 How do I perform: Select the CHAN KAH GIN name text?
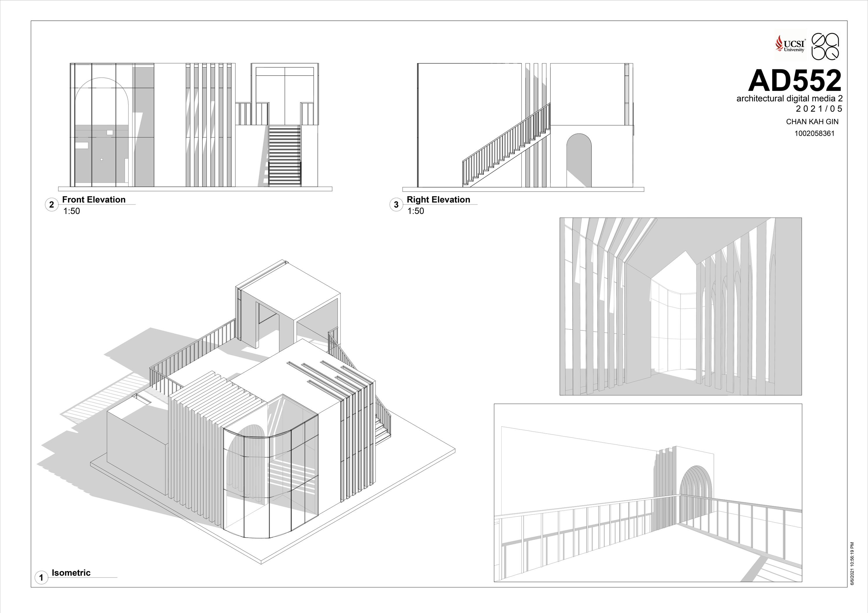(812, 122)
